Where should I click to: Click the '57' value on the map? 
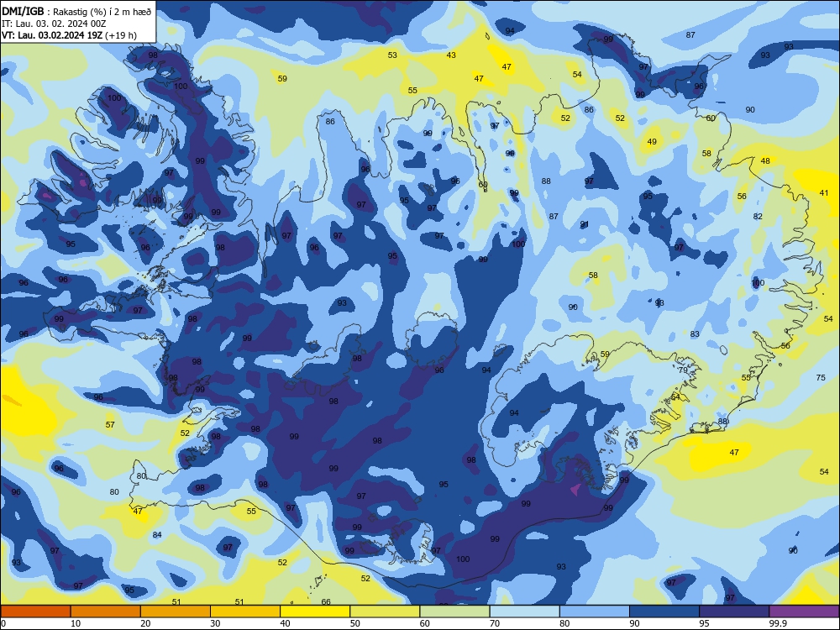110,425
